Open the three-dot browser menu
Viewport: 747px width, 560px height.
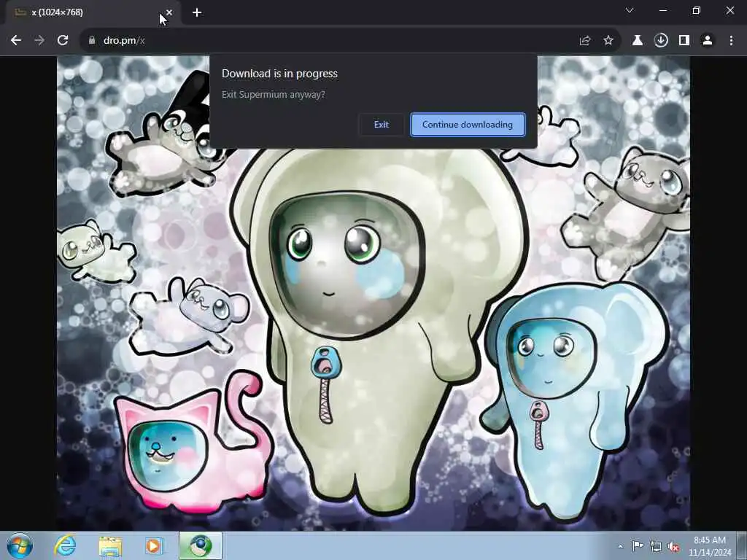(x=731, y=41)
